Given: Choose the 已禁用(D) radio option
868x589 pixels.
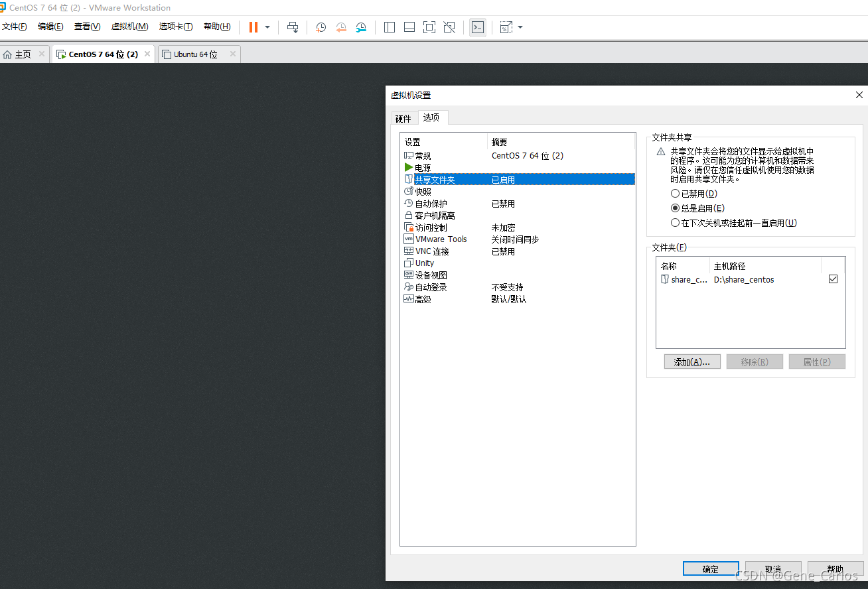Looking at the screenshot, I should (x=694, y=194).
